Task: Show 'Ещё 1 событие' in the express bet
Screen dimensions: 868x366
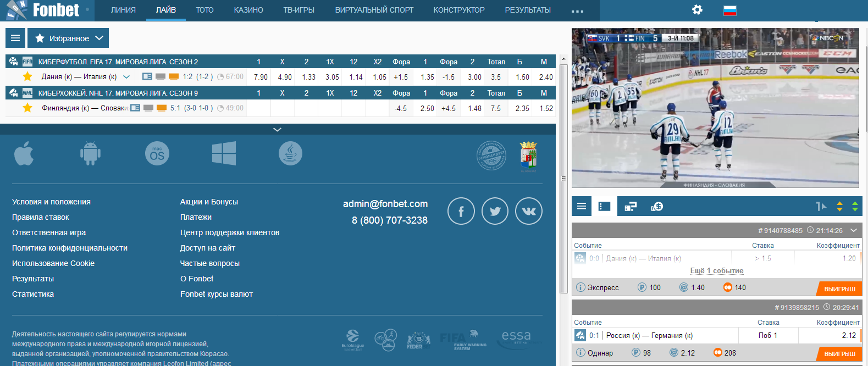Action: click(717, 270)
